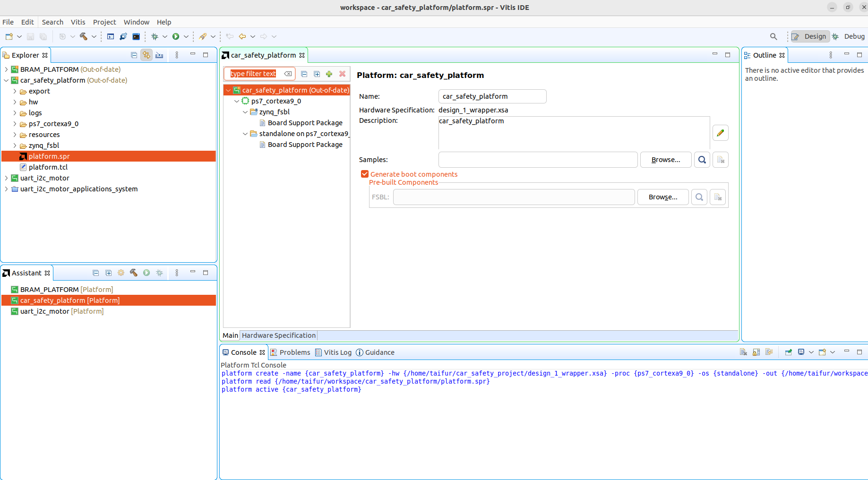Expand uart_i2c_motor project in Explorer
This screenshot has width=868, height=480.
[x=6, y=178]
